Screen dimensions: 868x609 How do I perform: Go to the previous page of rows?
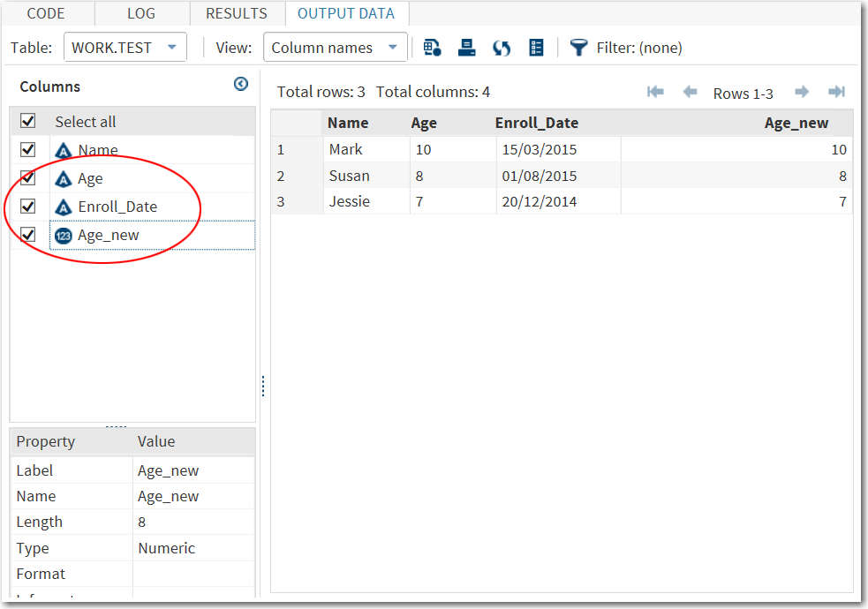click(x=690, y=91)
